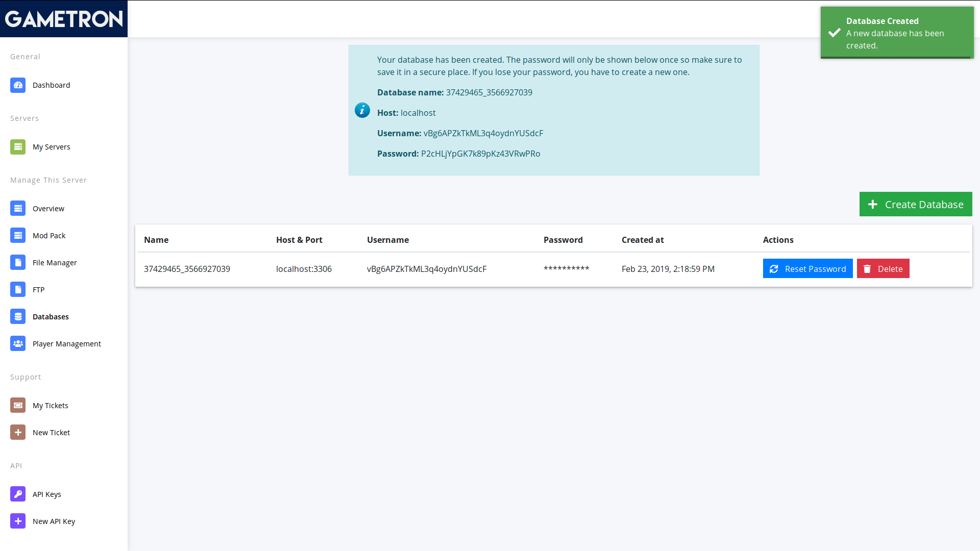
Task: Click Reset Password for database 37429465_3566927039
Action: pos(807,268)
